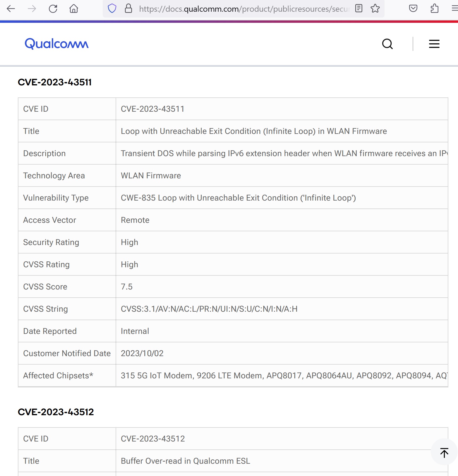The height and width of the screenshot is (476, 458).
Task: Select the High CVSS Rating value
Action: coord(129,264)
